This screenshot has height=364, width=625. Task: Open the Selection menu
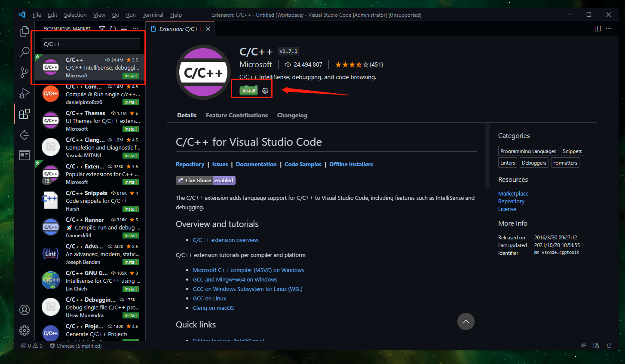coord(75,15)
